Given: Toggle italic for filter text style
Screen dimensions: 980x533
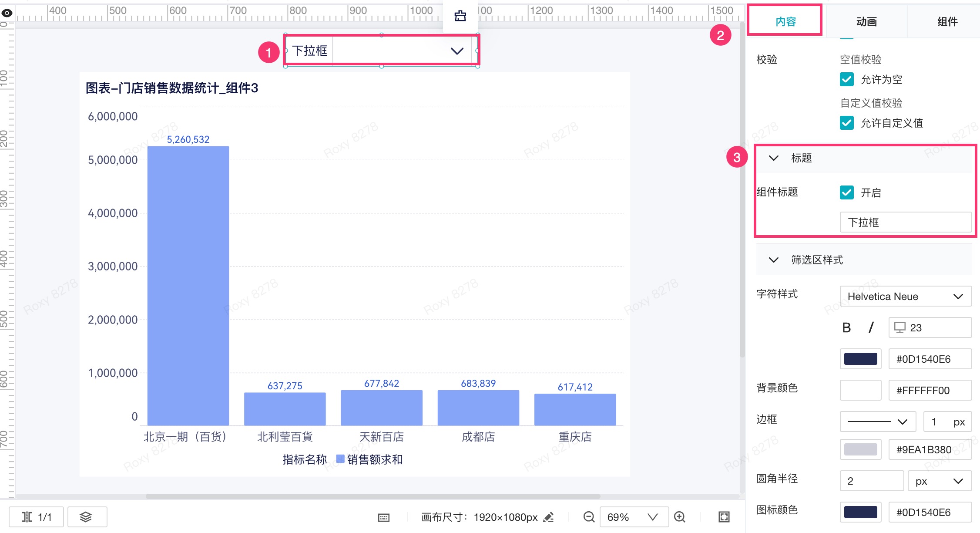Looking at the screenshot, I should pyautogui.click(x=871, y=327).
